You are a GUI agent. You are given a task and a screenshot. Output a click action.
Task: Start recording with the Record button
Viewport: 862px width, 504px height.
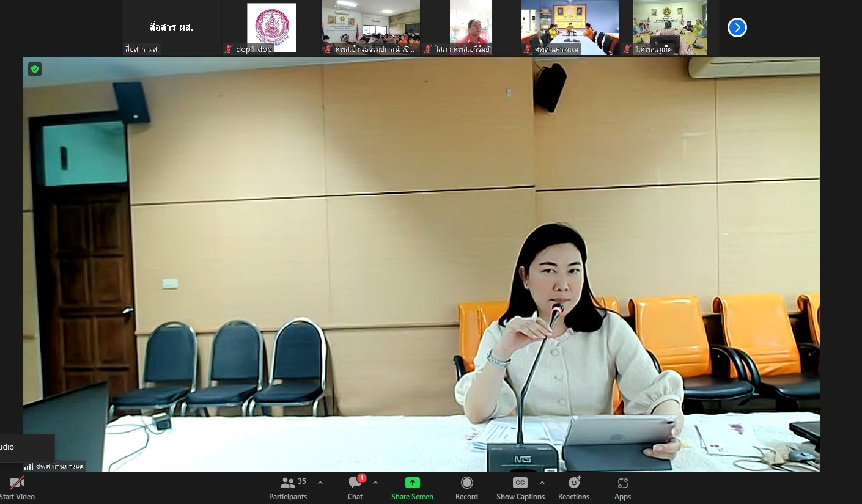[x=466, y=489]
